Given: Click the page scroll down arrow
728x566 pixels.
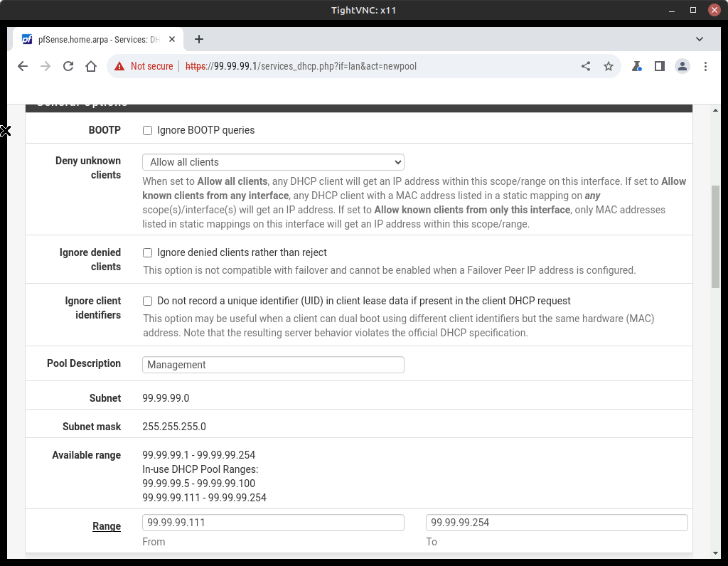Looking at the screenshot, I should click(x=715, y=553).
